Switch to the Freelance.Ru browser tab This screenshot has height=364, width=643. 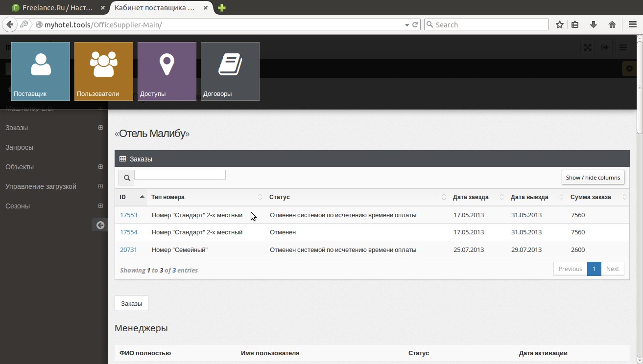click(x=58, y=8)
